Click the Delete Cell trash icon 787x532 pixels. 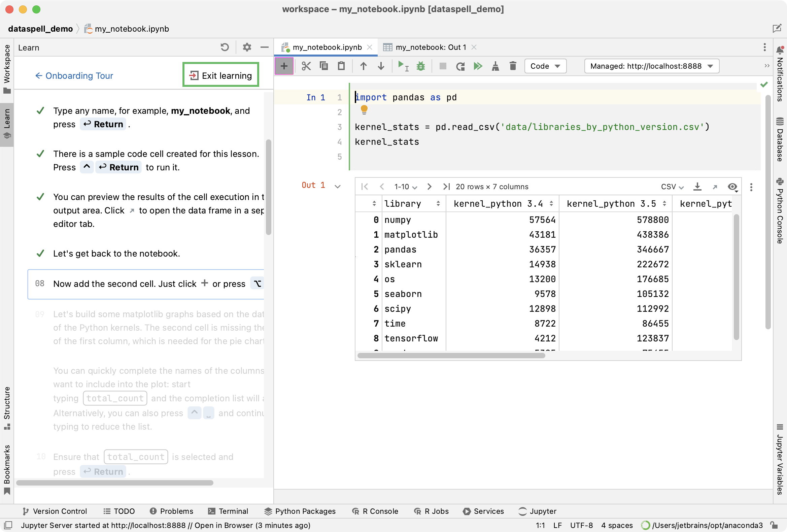click(x=513, y=66)
